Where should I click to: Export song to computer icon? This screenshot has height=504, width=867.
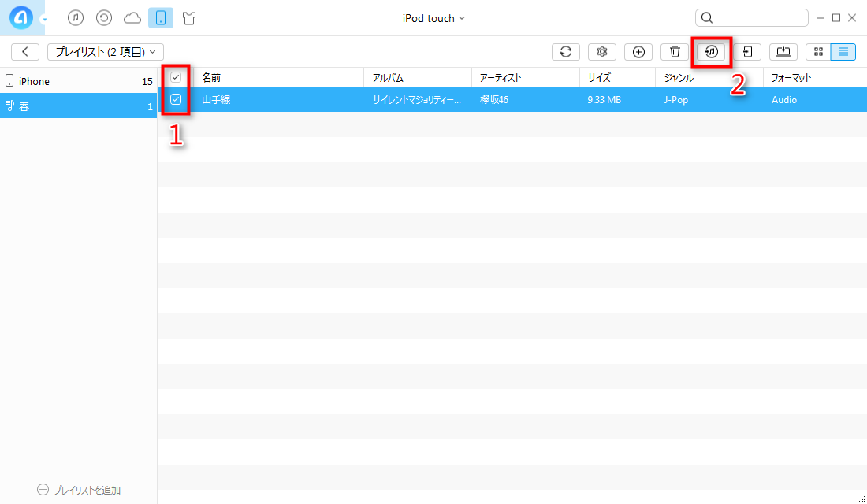coord(783,51)
